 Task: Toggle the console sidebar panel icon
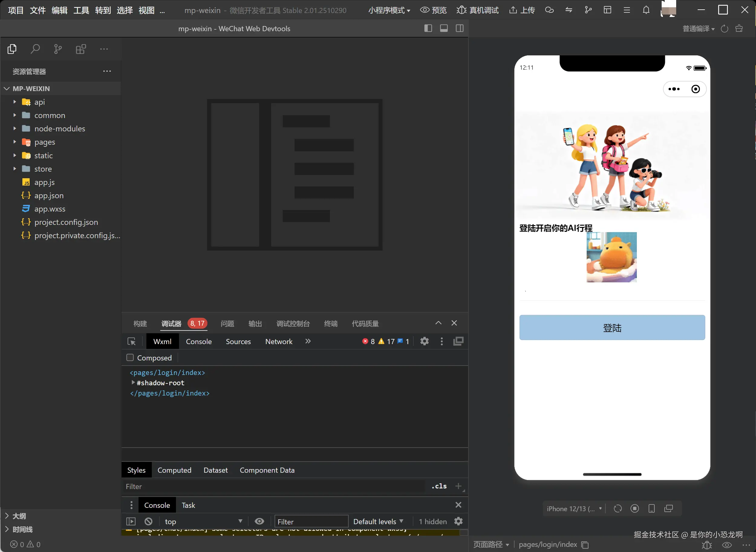pyautogui.click(x=131, y=521)
